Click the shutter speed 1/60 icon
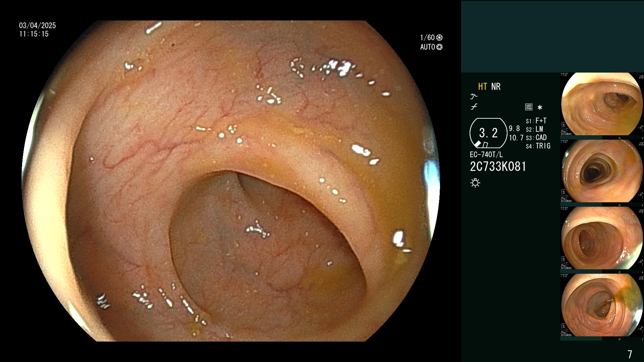 pyautogui.click(x=439, y=38)
